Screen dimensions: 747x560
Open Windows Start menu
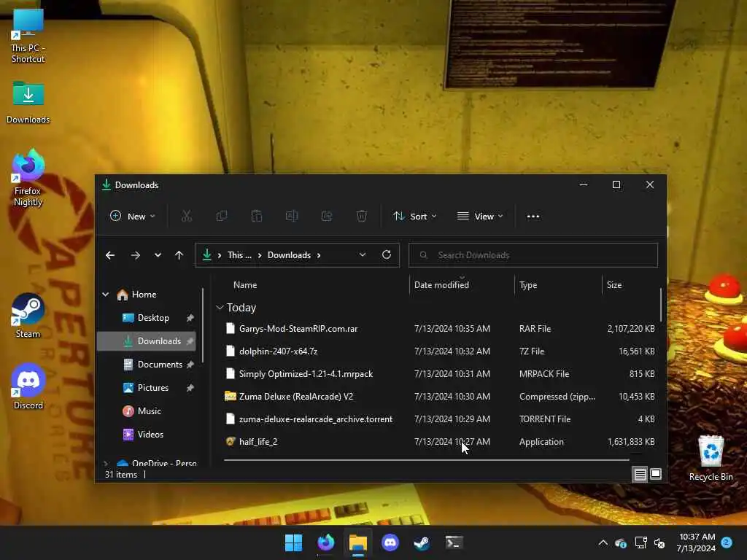tap(293, 542)
